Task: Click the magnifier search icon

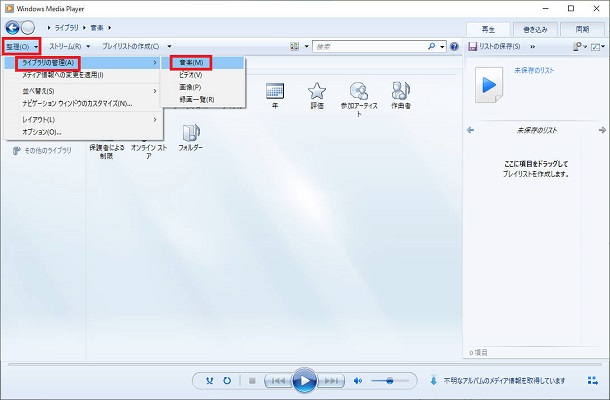Action: coord(431,46)
